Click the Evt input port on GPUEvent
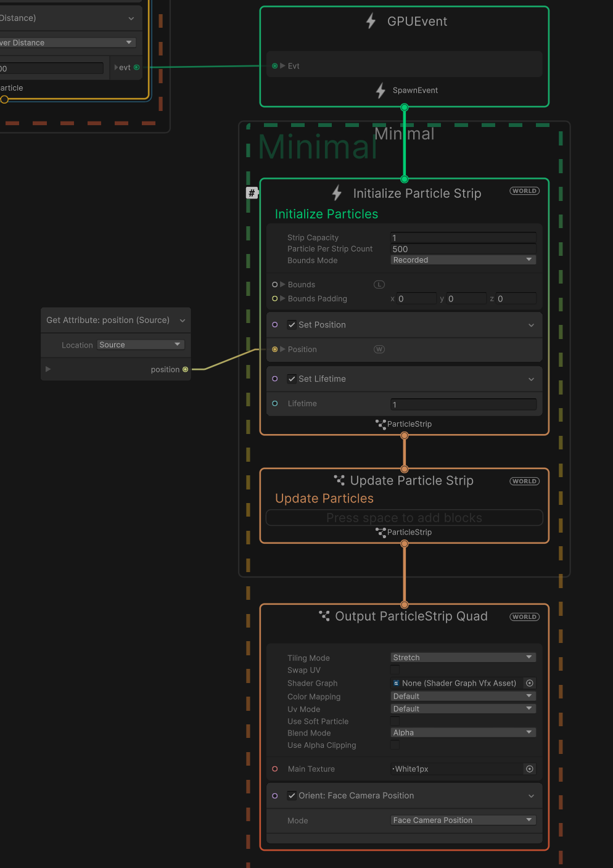 click(x=275, y=66)
